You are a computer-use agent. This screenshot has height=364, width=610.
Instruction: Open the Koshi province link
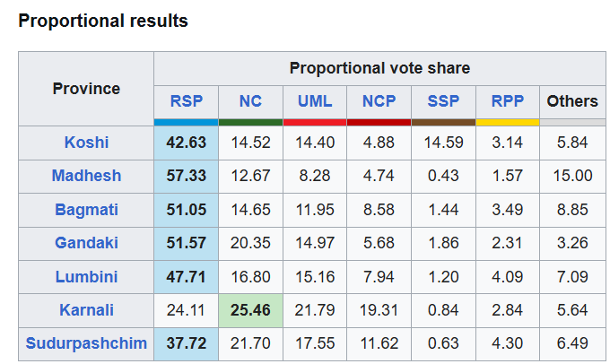[86, 143]
